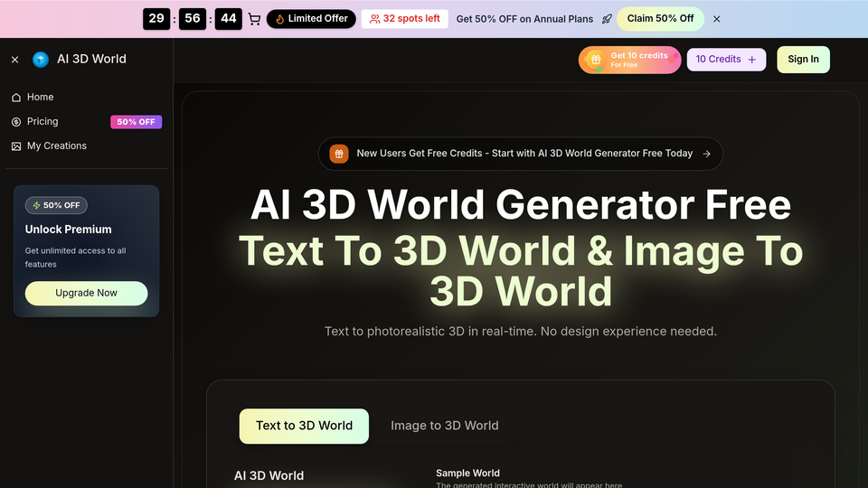Click the shopping cart icon in promo banner
Screen dimensions: 868x488
254,19
